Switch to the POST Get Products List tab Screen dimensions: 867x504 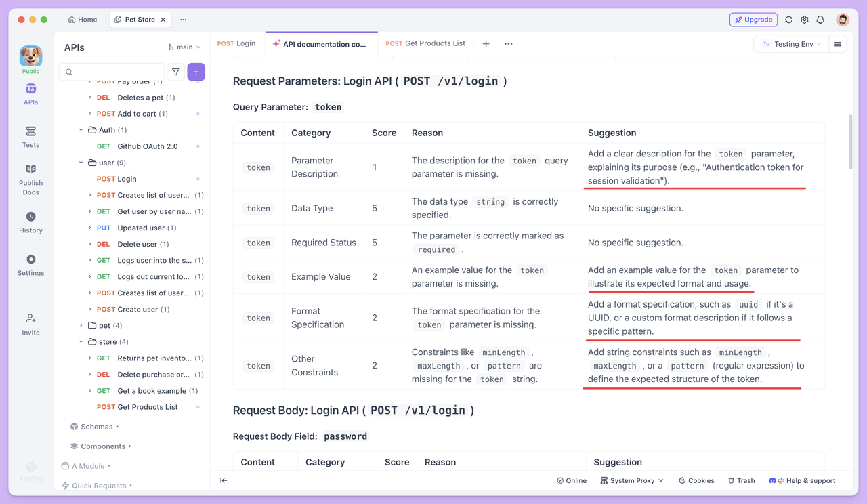[425, 43]
